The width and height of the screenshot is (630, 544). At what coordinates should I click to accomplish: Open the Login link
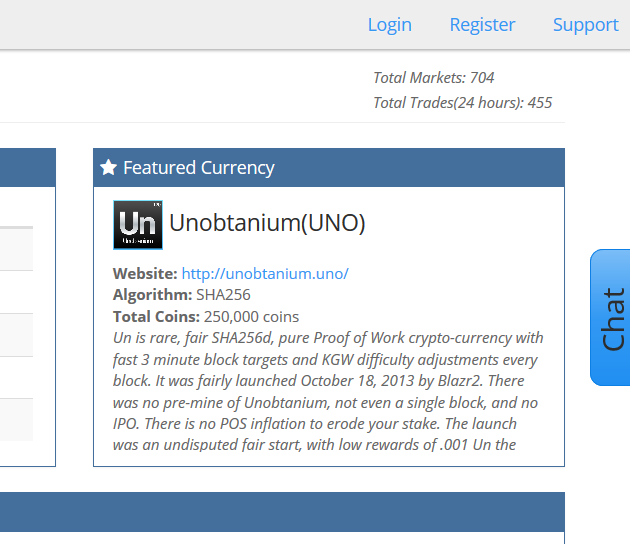click(x=390, y=25)
